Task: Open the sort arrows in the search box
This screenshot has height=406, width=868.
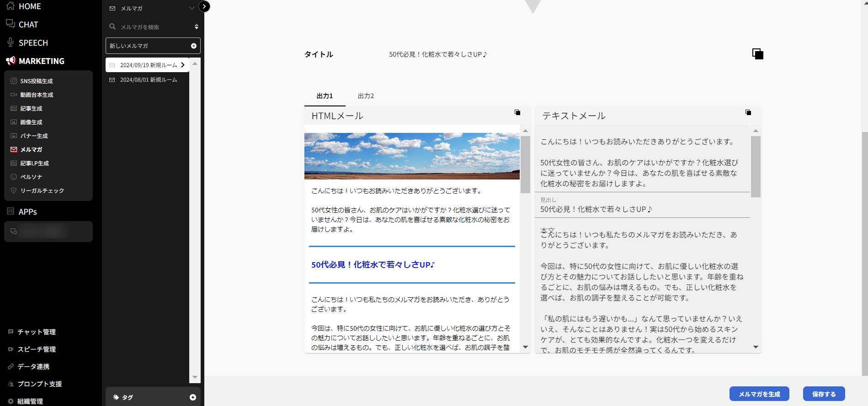Action: tap(197, 27)
